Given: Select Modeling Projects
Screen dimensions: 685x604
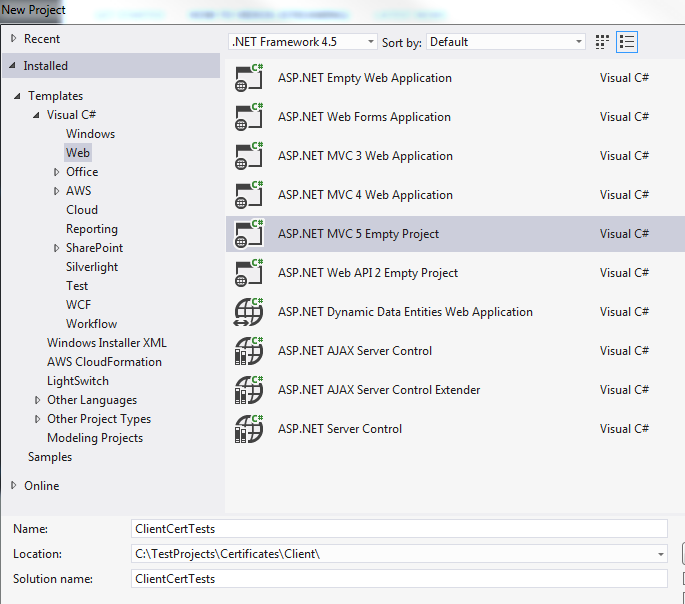Looking at the screenshot, I should coord(95,438).
